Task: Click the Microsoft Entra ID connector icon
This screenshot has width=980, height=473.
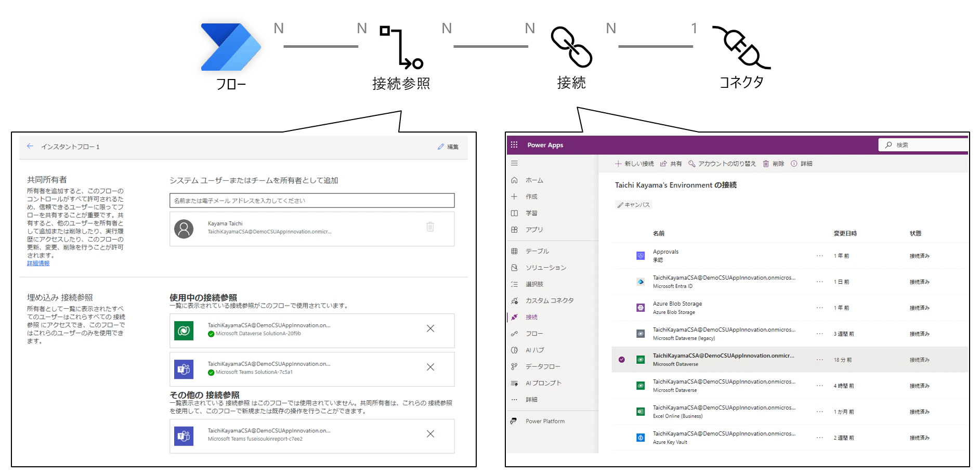Action: pos(641,282)
